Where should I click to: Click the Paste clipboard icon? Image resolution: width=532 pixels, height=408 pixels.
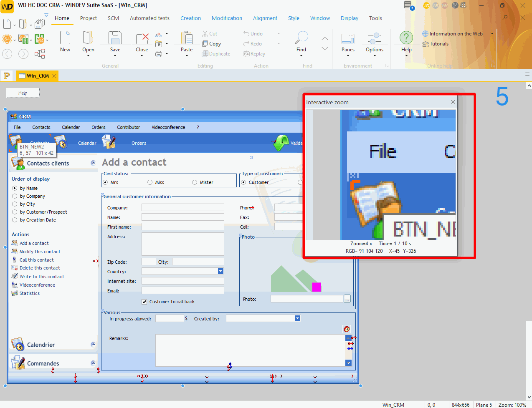187,38
